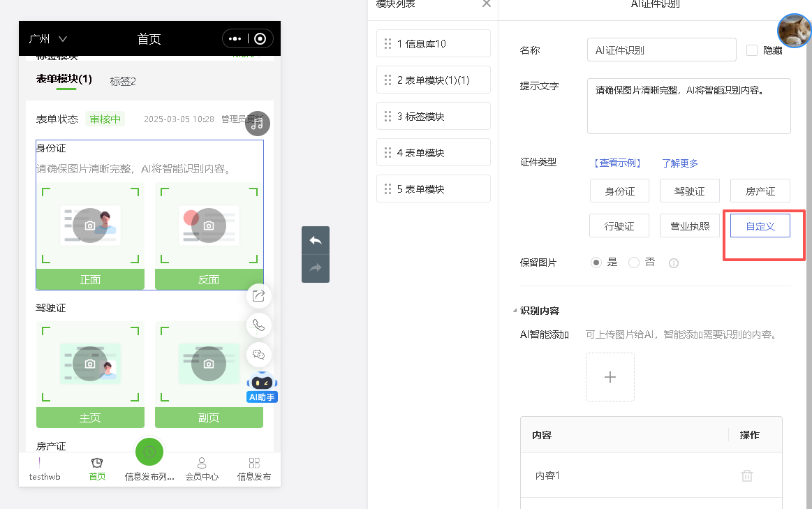Click drag handle of 1 信息库10
812x509 pixels.
[x=387, y=43]
